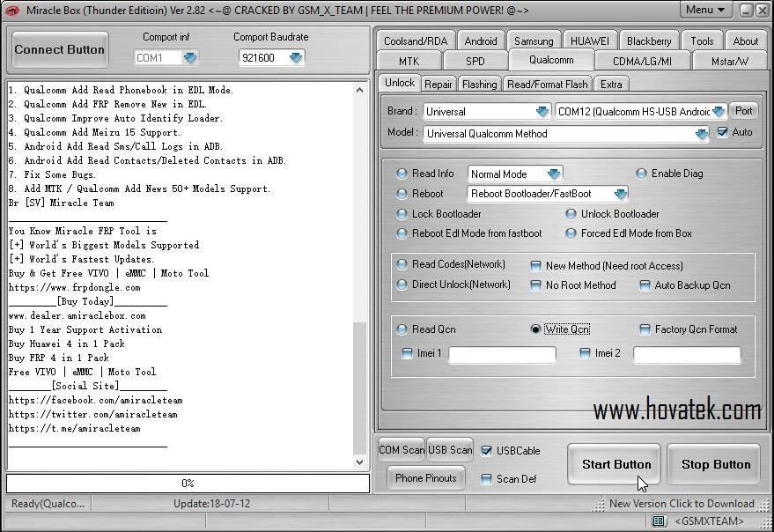
Task: Expand the Normal Mode dropdown
Action: point(555,174)
